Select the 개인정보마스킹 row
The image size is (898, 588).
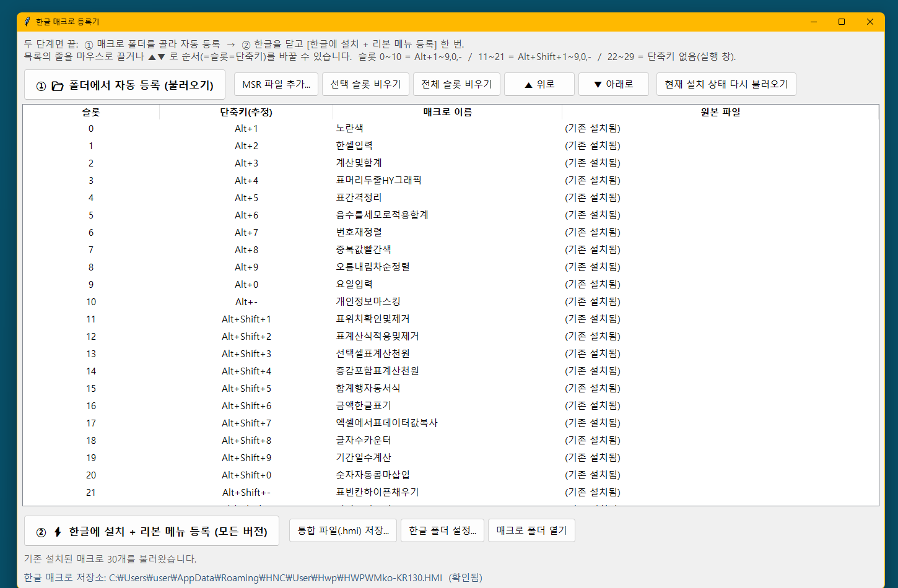[451, 302]
